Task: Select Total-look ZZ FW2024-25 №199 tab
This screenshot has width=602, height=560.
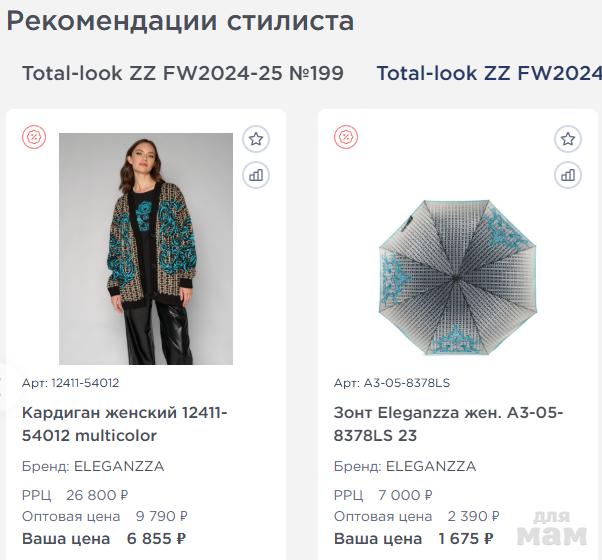Action: coord(183,73)
